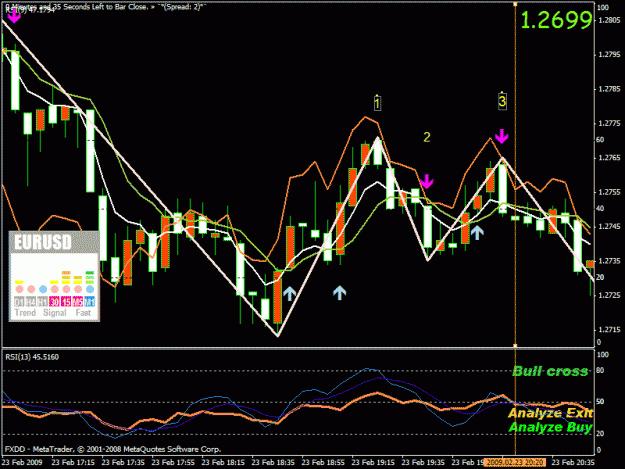625x469 pixels.
Task: Click the green 1.2699 price readout
Action: click(556, 20)
